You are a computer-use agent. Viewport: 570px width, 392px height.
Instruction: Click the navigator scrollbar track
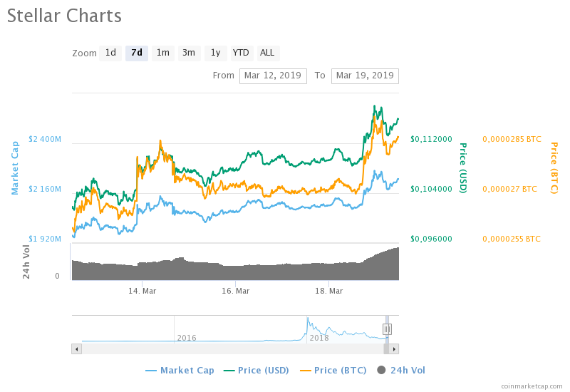(x=233, y=349)
